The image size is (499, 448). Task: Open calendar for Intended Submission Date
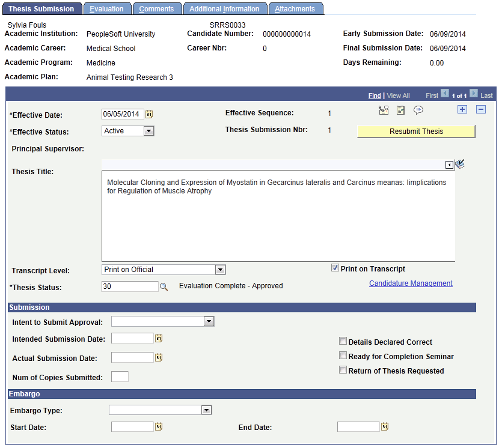click(x=159, y=338)
